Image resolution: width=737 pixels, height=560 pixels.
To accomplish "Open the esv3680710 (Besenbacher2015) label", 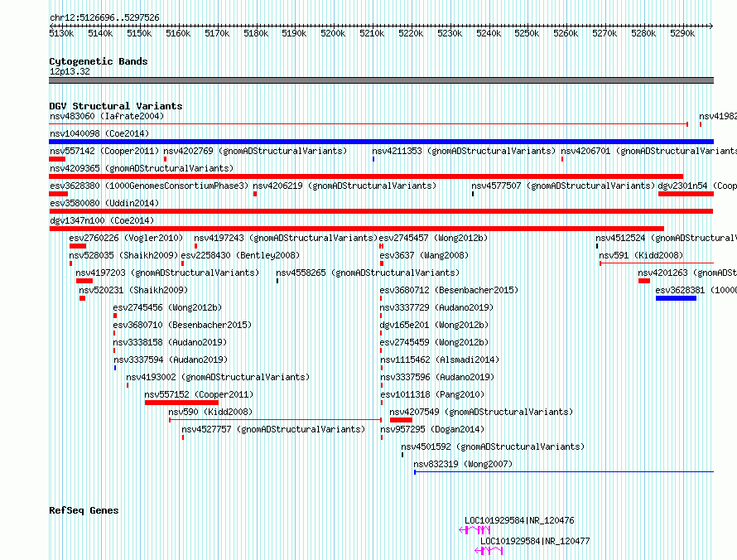I will [182, 325].
